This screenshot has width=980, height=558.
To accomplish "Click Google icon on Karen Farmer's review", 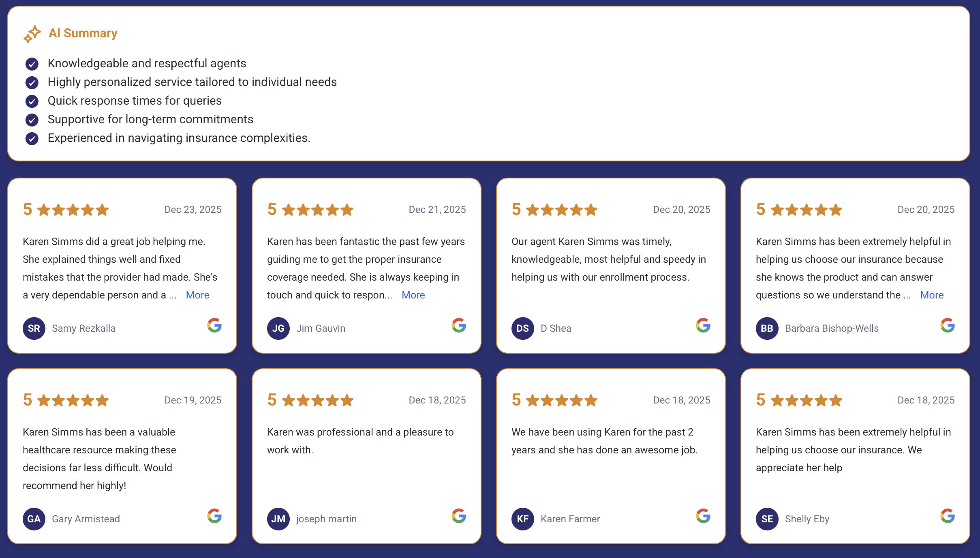I will click(703, 516).
